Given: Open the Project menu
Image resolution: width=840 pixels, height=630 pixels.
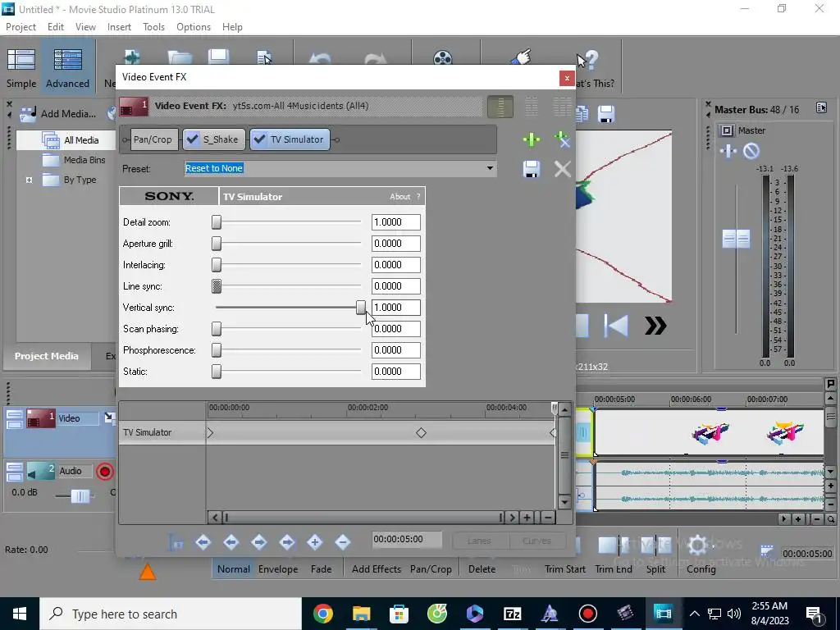Looking at the screenshot, I should [x=21, y=27].
